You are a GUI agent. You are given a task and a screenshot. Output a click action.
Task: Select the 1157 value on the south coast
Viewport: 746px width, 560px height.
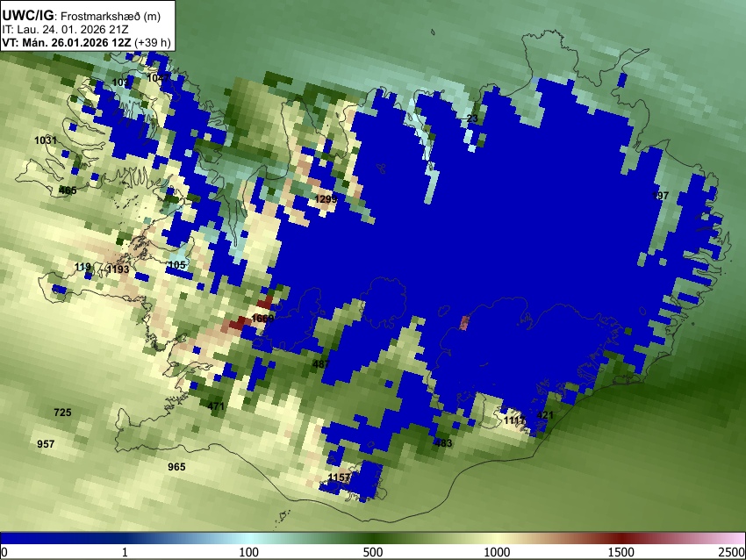340,477
